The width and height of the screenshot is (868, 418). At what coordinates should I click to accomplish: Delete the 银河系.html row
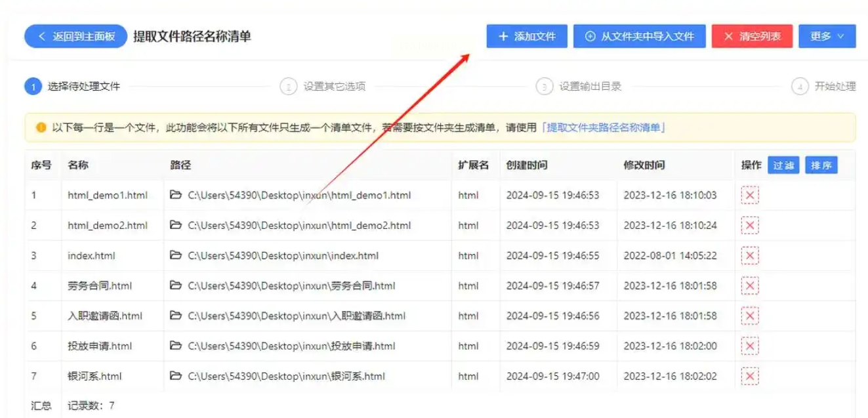tap(750, 376)
